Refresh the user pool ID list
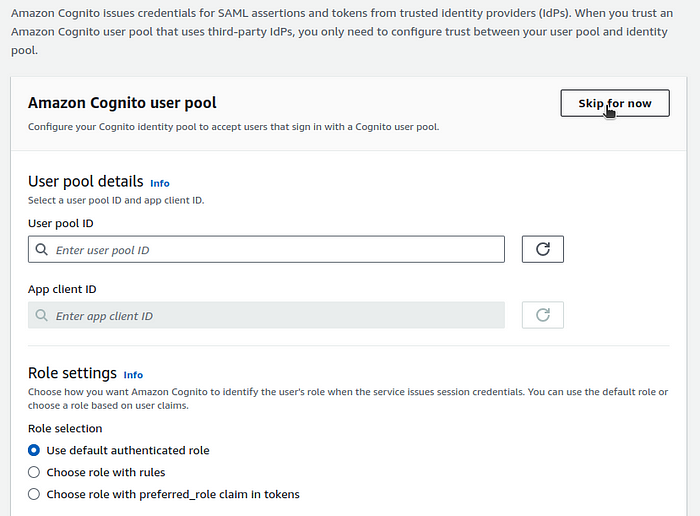 (543, 250)
